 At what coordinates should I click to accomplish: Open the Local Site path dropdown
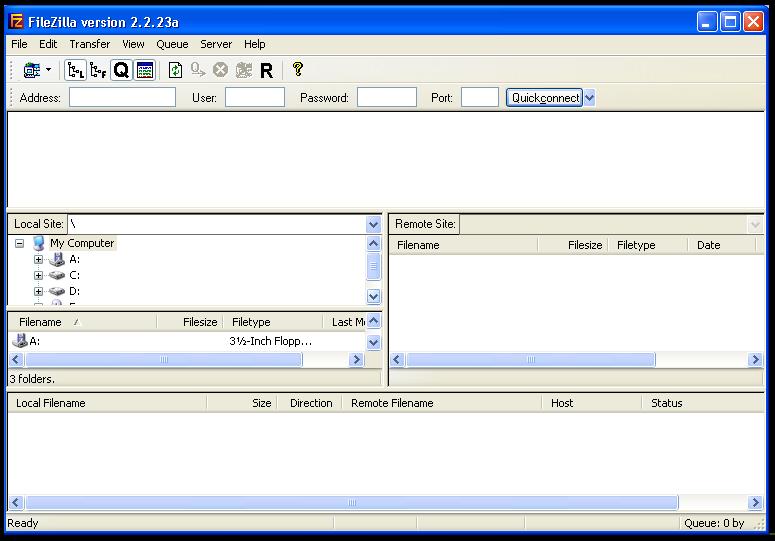tap(373, 225)
